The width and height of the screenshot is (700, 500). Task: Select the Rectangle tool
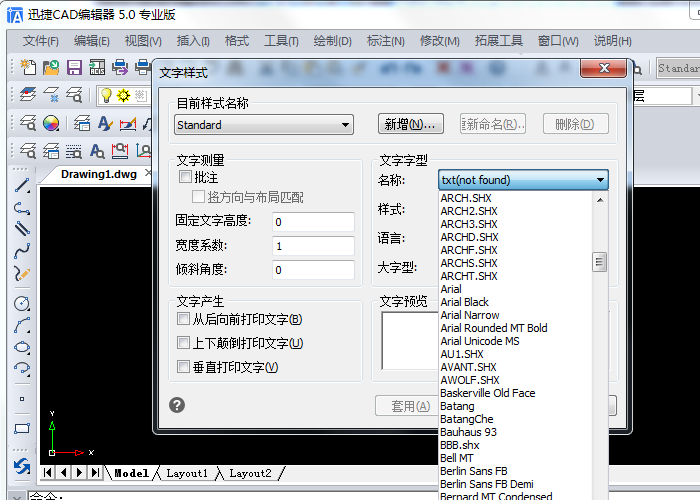click(x=22, y=429)
